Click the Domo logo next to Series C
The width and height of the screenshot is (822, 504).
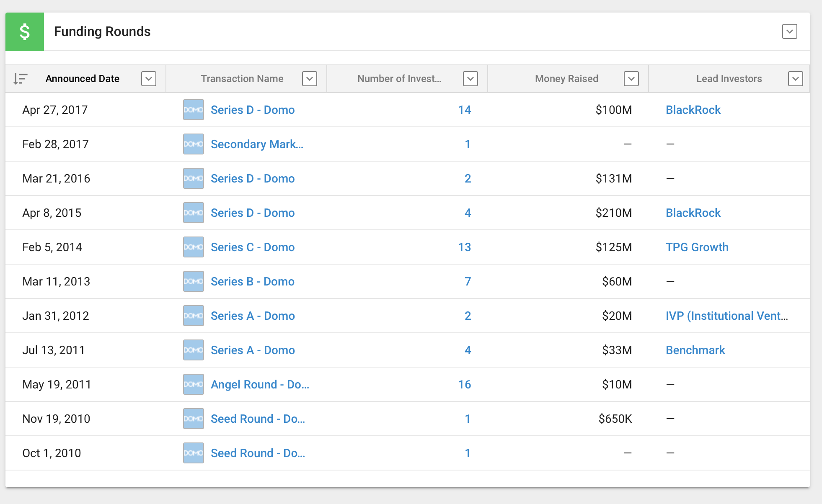click(193, 247)
